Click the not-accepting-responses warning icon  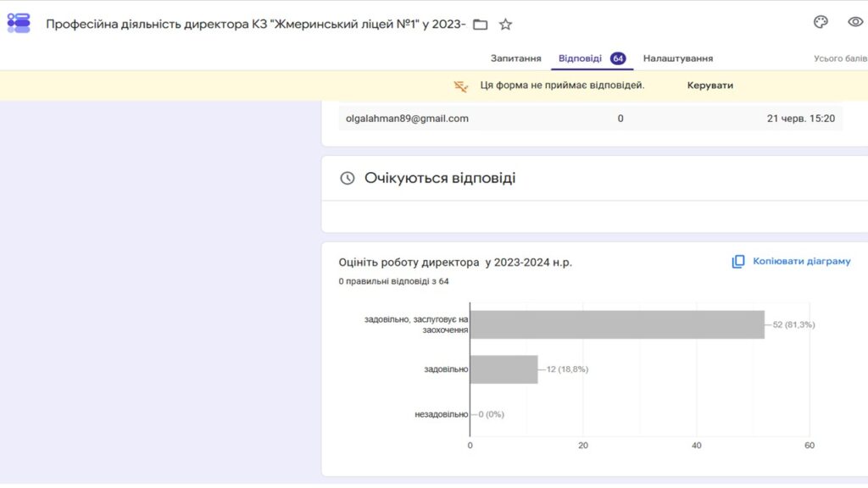tap(460, 86)
